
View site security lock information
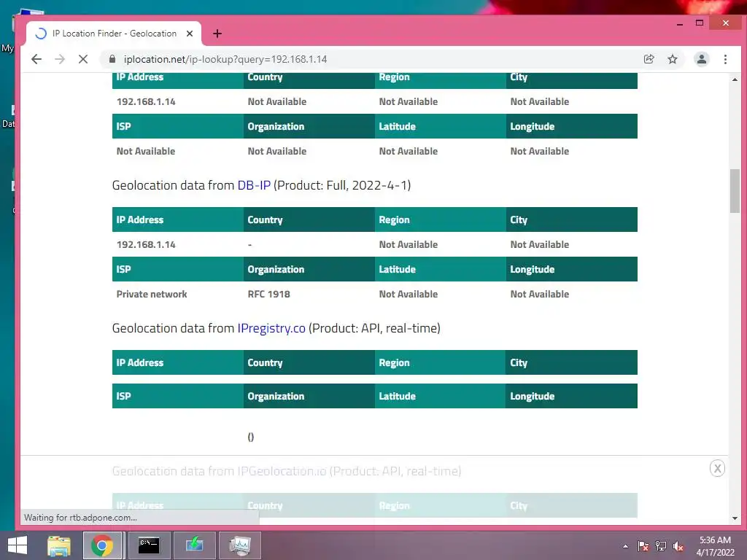point(112,59)
